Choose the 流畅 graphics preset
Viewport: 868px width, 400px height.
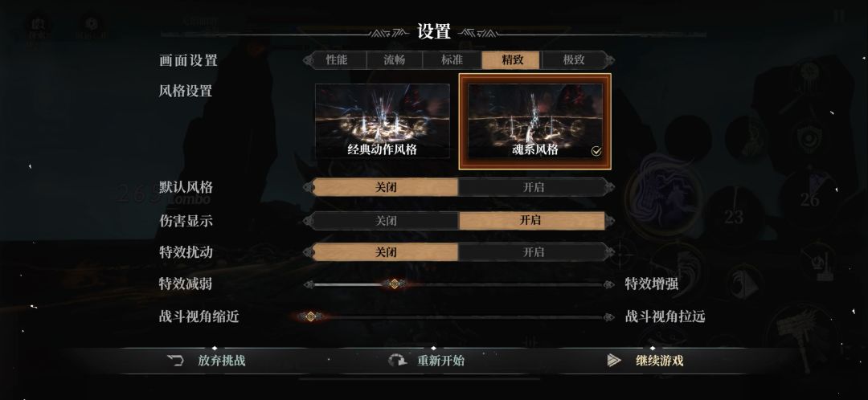395,59
